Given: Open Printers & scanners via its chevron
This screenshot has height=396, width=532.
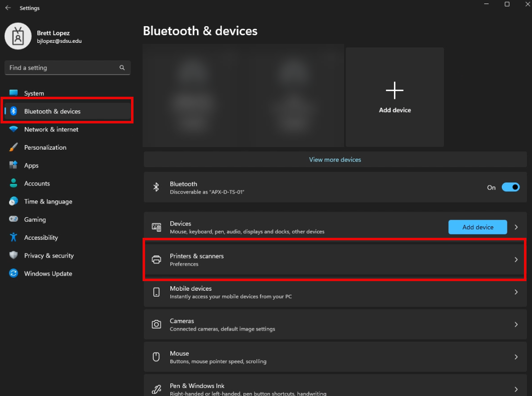Looking at the screenshot, I should (x=516, y=259).
